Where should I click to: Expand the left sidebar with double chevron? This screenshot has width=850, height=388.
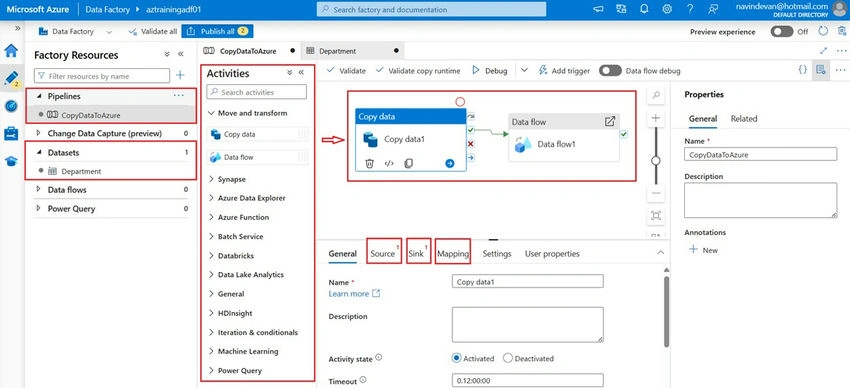pos(17,28)
